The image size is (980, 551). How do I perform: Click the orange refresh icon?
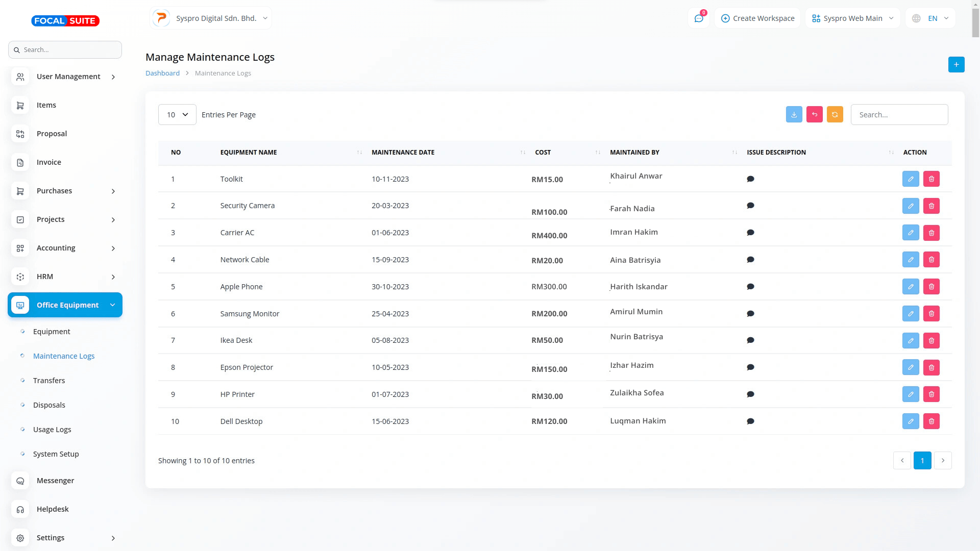pyautogui.click(x=835, y=115)
